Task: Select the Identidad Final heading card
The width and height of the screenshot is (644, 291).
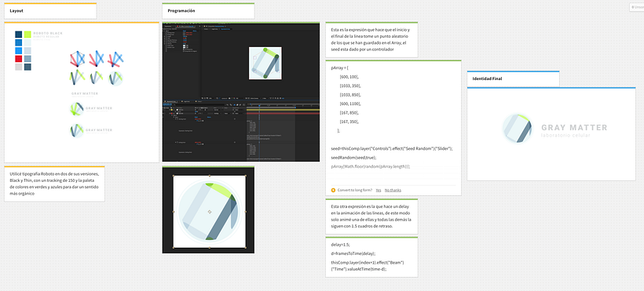Action: click(x=513, y=78)
